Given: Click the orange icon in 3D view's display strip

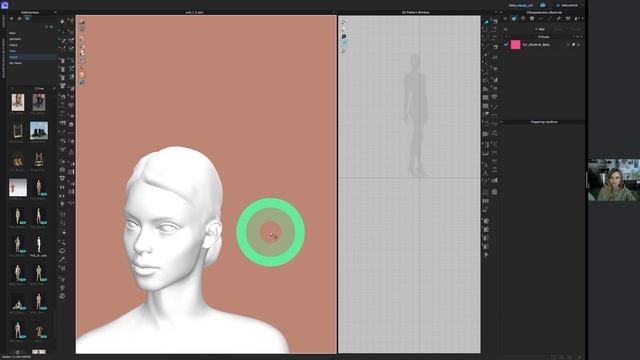Looking at the screenshot, I should 82,75.
